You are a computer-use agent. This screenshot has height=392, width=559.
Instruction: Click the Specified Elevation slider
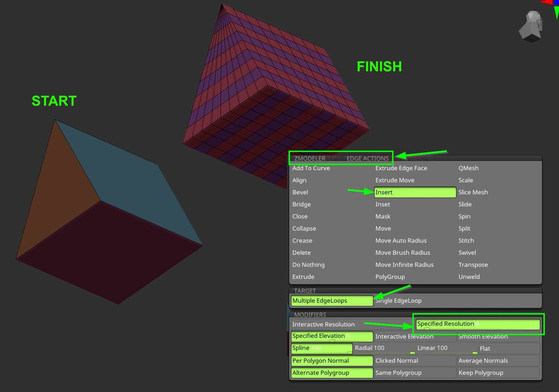click(332, 336)
